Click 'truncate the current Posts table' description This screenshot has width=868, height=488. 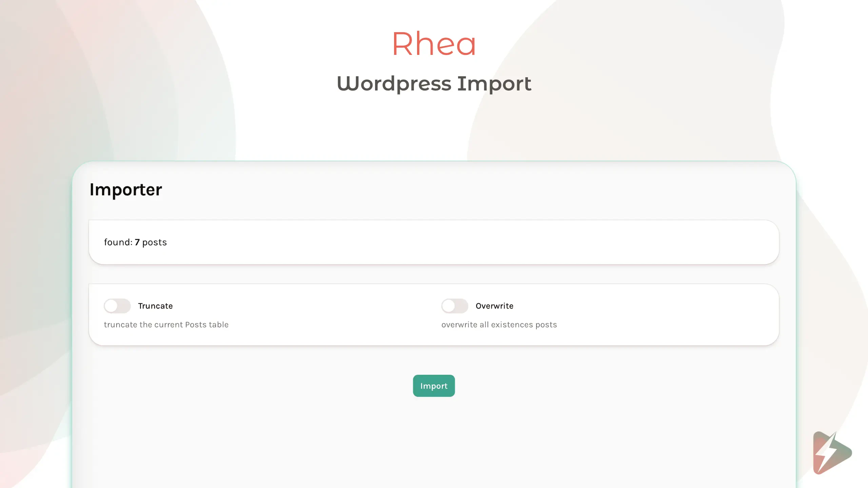click(x=166, y=325)
